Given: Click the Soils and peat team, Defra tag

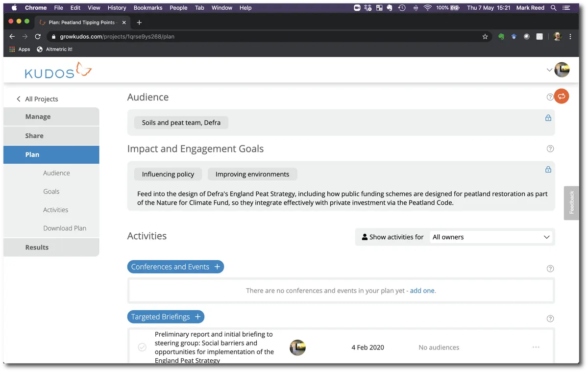Looking at the screenshot, I should (x=181, y=123).
